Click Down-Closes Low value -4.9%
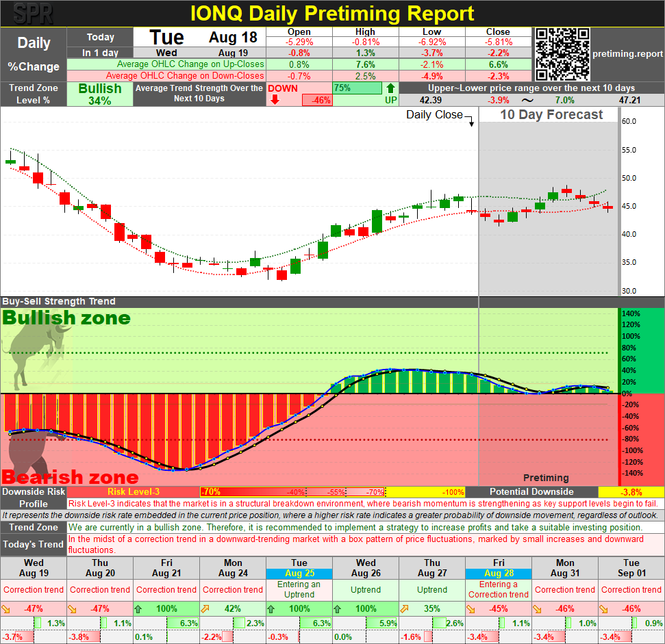 [x=431, y=76]
